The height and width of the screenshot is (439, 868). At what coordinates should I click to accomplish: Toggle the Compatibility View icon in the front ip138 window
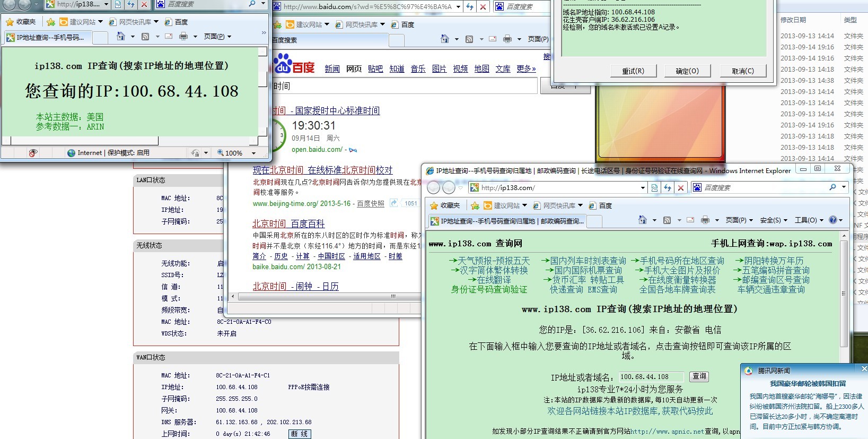[654, 187]
